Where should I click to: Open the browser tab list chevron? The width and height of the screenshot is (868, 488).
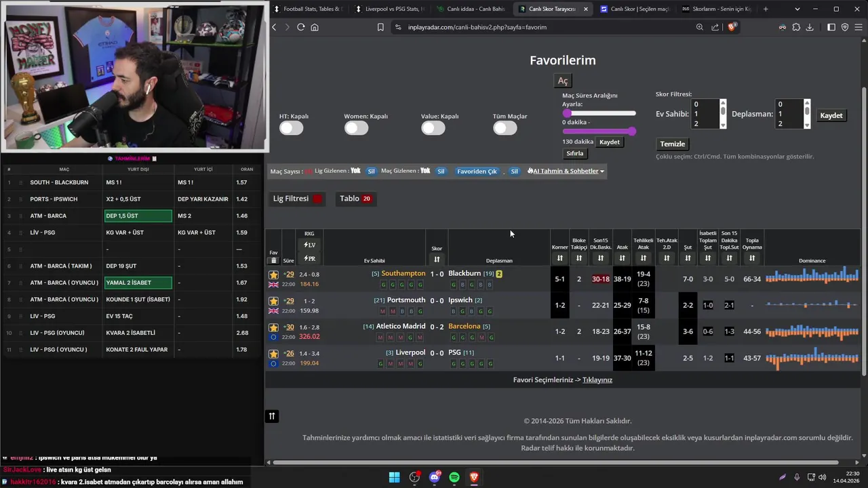[x=797, y=9]
